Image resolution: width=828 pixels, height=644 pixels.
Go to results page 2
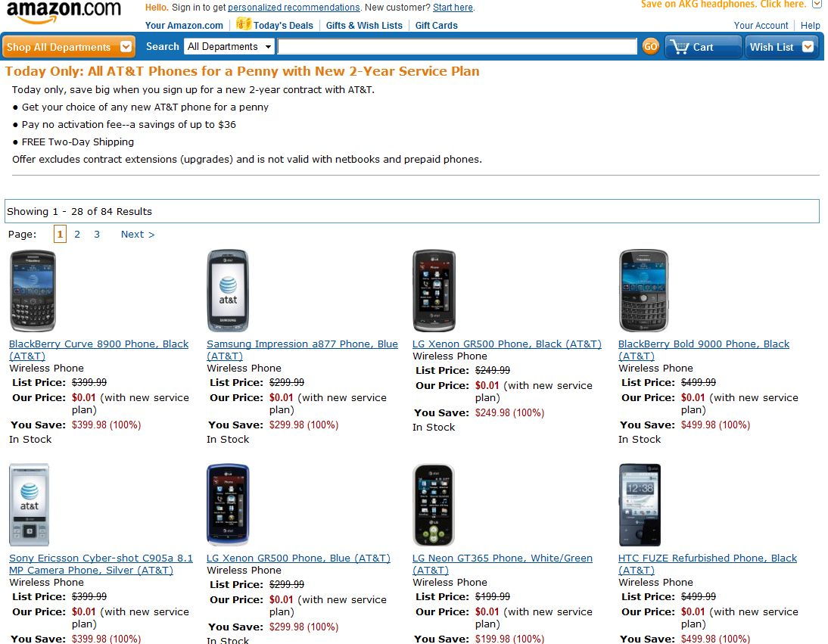pyautogui.click(x=77, y=235)
